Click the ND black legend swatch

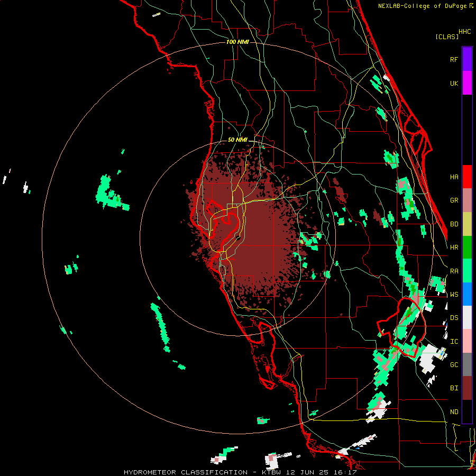[467, 411]
